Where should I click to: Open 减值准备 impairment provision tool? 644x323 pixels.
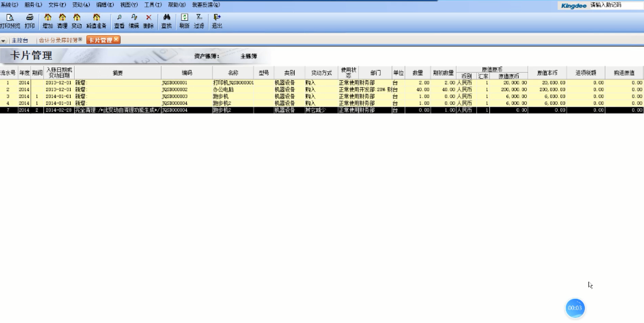(96, 21)
